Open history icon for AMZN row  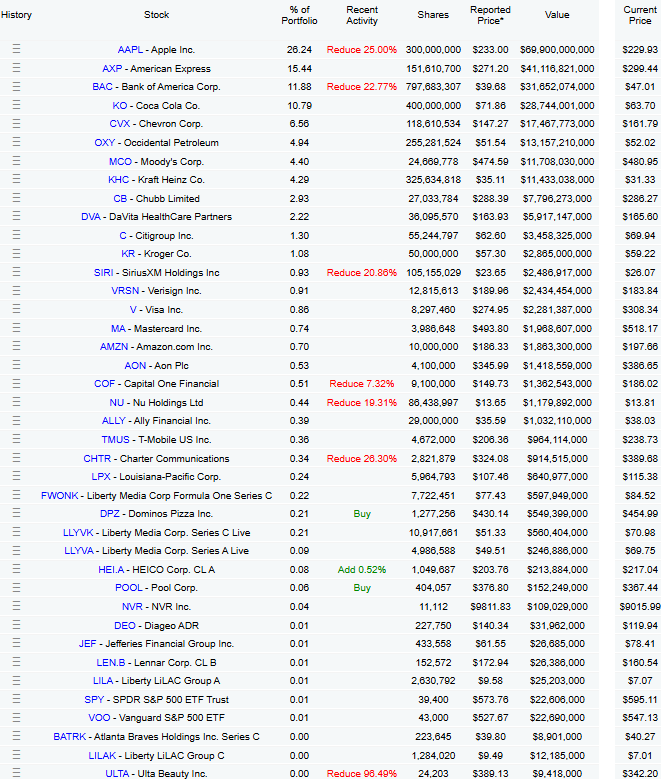point(16,346)
